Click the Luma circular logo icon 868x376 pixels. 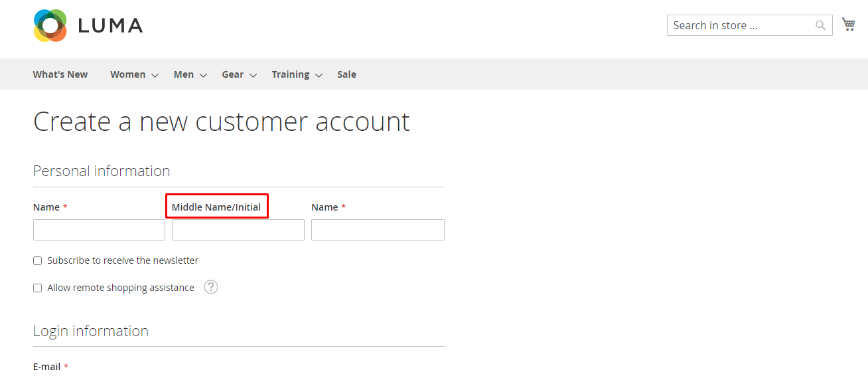(x=50, y=26)
